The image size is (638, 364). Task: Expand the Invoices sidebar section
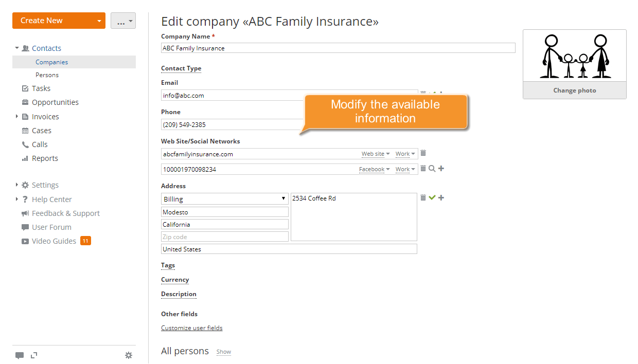click(x=16, y=117)
